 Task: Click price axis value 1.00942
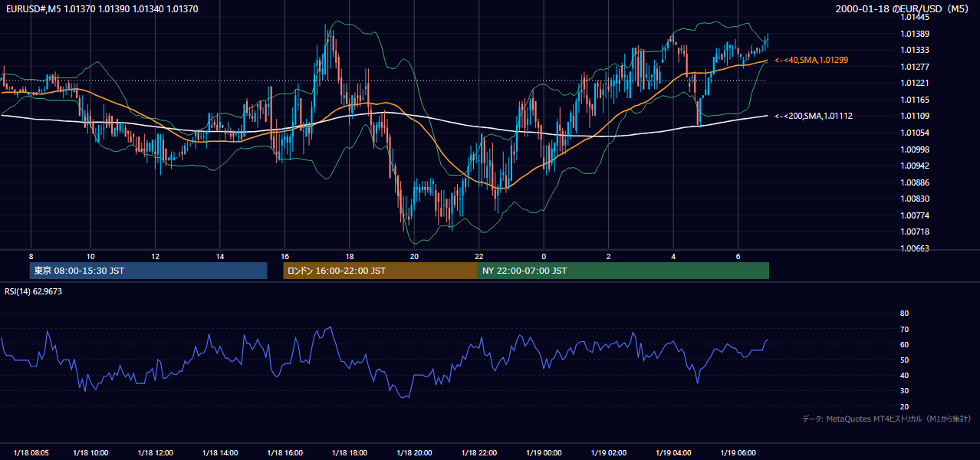[x=915, y=166]
